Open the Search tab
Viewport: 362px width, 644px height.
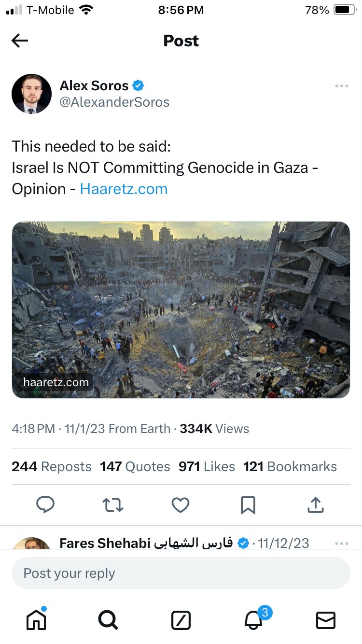[108, 620]
